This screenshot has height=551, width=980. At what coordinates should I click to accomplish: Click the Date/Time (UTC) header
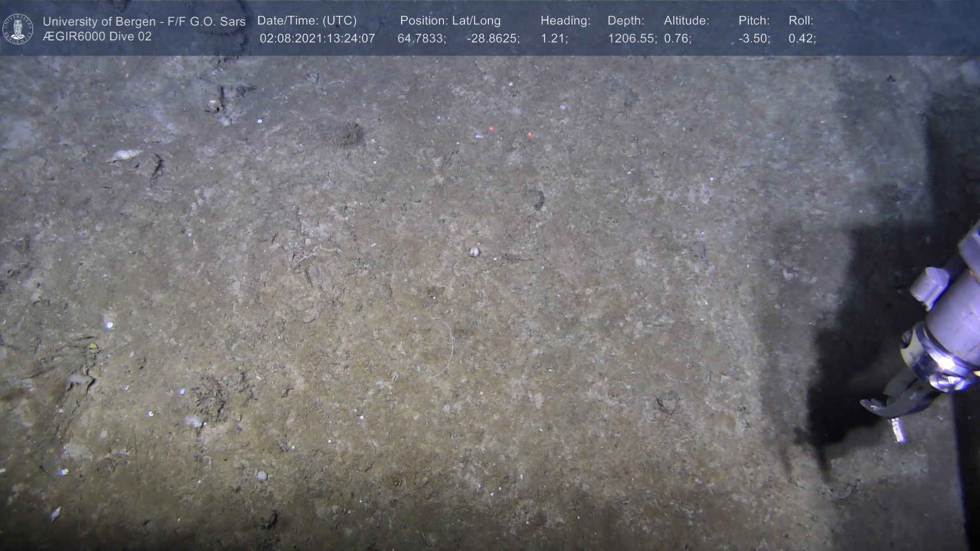click(x=307, y=21)
